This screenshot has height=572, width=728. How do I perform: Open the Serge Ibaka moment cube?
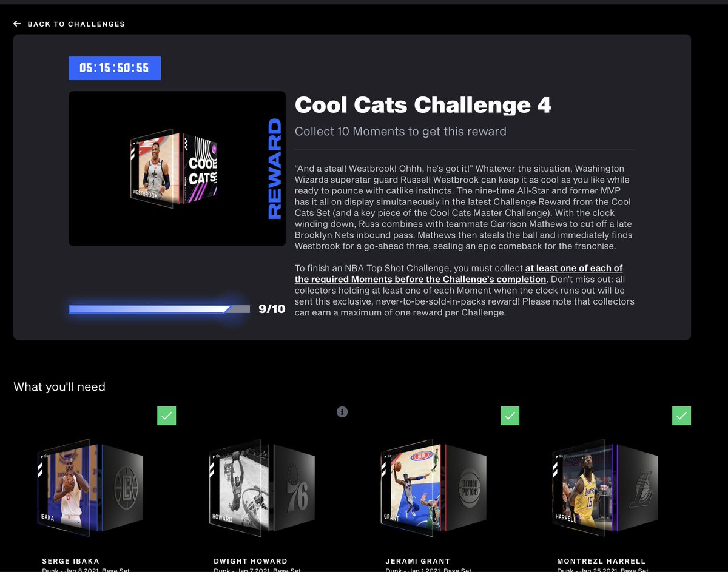90,487
